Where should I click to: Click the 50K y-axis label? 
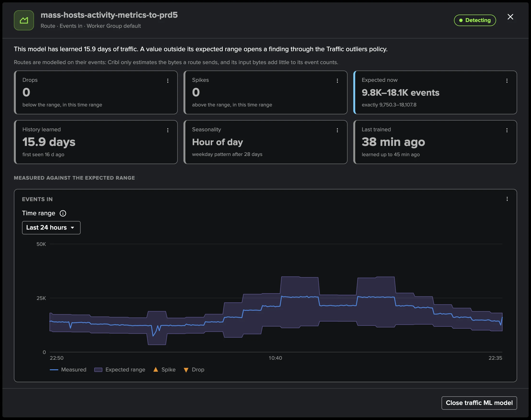click(x=41, y=244)
